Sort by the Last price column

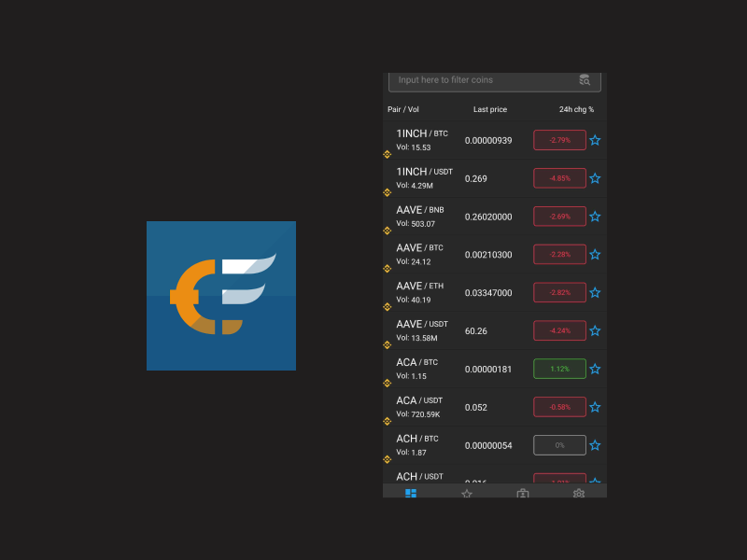(x=490, y=109)
